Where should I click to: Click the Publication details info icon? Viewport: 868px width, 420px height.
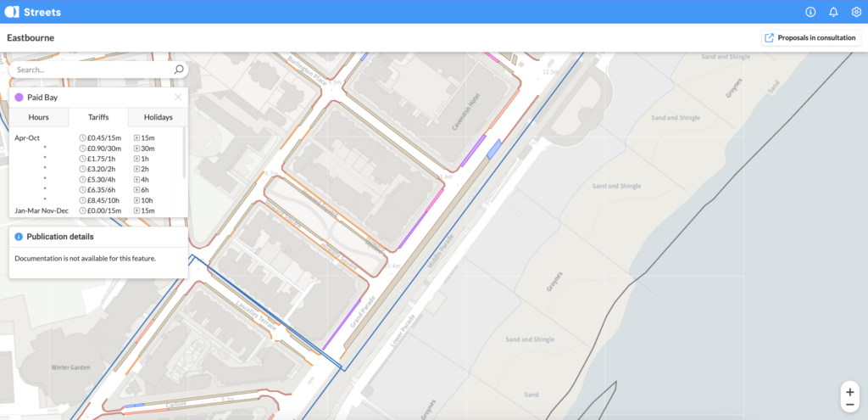click(19, 237)
